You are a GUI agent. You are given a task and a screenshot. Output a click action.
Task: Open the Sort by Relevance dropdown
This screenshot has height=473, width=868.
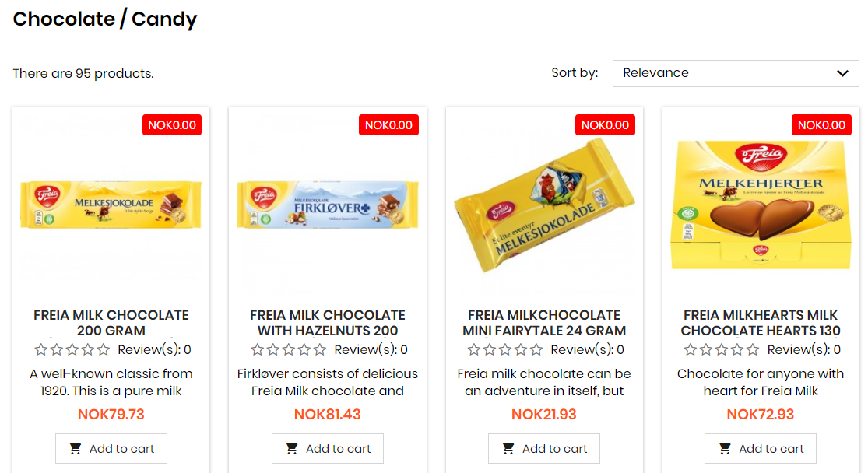point(735,73)
